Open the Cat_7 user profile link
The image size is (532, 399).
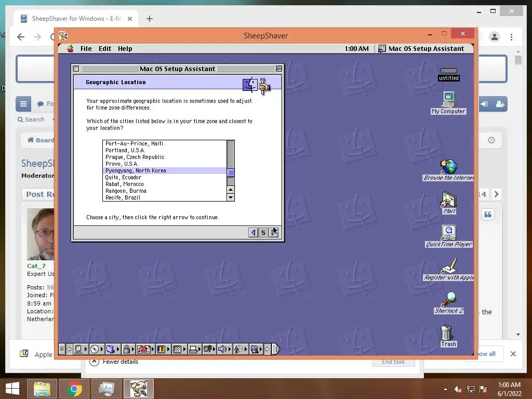[36, 266]
